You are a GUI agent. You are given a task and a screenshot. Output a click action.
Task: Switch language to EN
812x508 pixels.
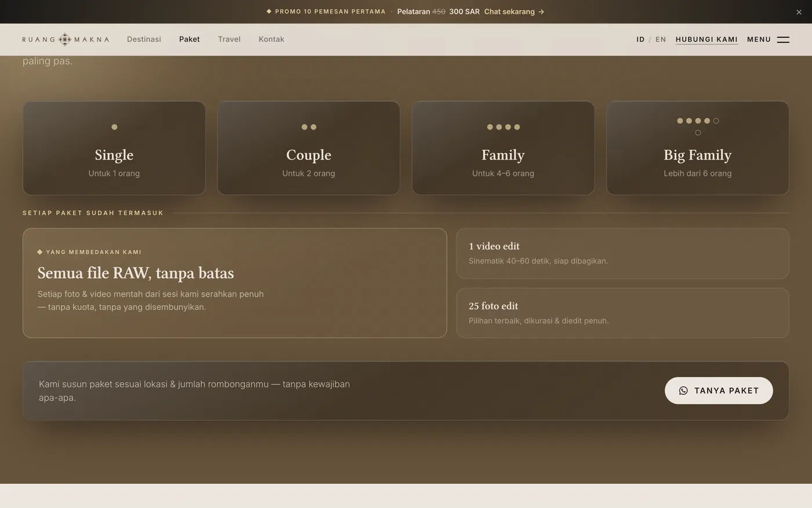click(661, 39)
